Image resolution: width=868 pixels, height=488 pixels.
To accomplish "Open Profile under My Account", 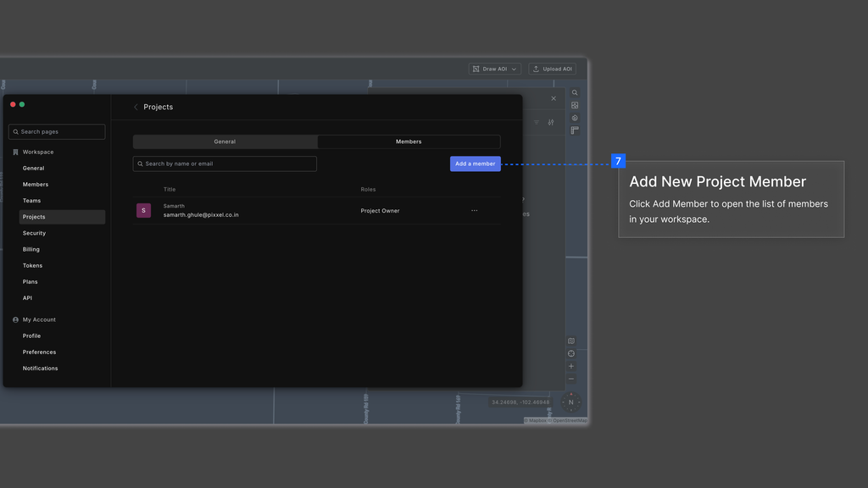I will click(31, 335).
